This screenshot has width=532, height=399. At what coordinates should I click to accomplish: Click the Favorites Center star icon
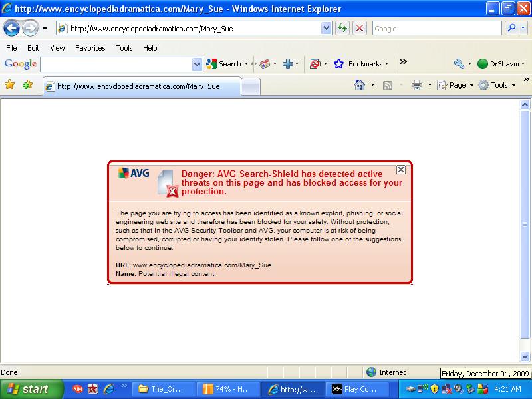coord(10,85)
